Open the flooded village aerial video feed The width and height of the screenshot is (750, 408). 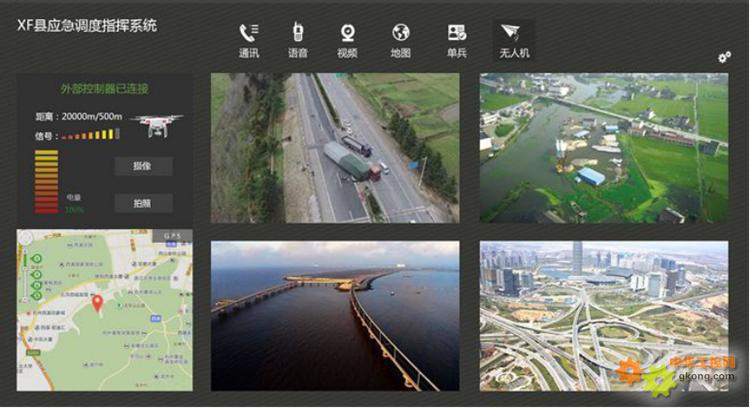(603, 148)
